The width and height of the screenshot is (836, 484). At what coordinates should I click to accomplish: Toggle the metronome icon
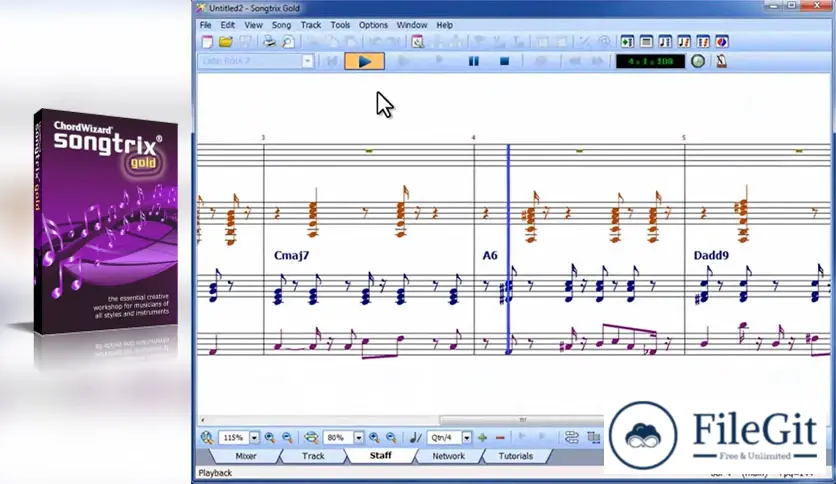[x=721, y=61]
